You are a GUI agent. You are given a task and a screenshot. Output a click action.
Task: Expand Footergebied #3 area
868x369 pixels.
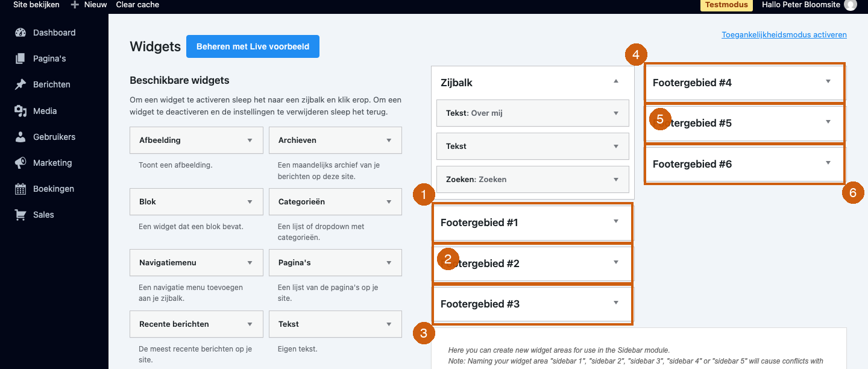point(616,303)
